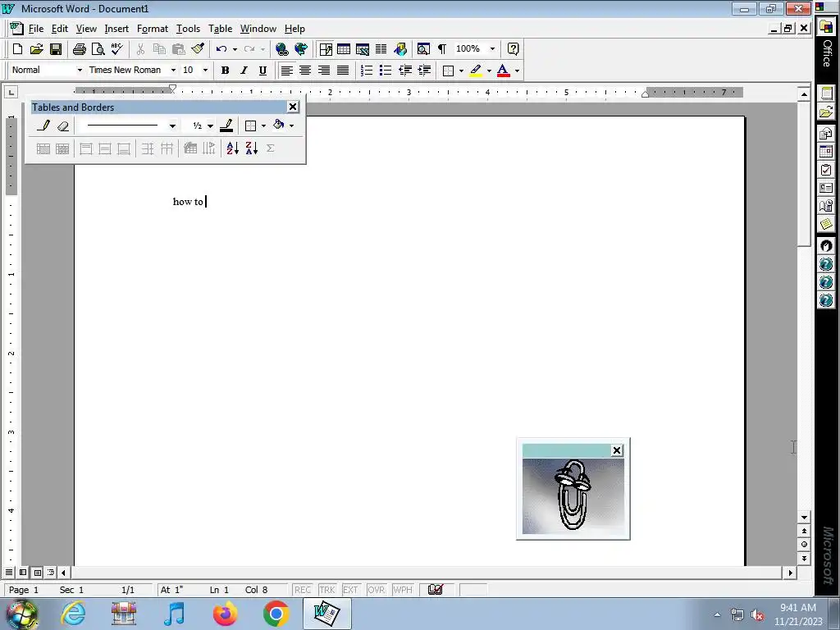
Task: Show the Web toolbar
Action: [301, 49]
